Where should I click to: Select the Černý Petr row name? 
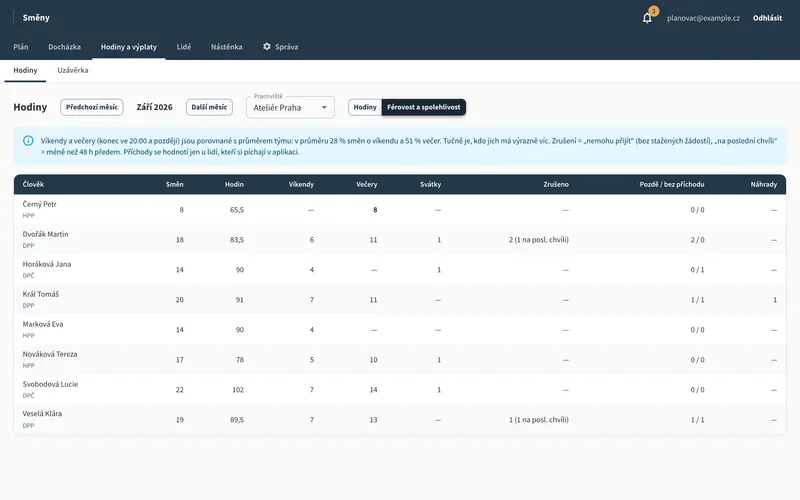point(40,204)
